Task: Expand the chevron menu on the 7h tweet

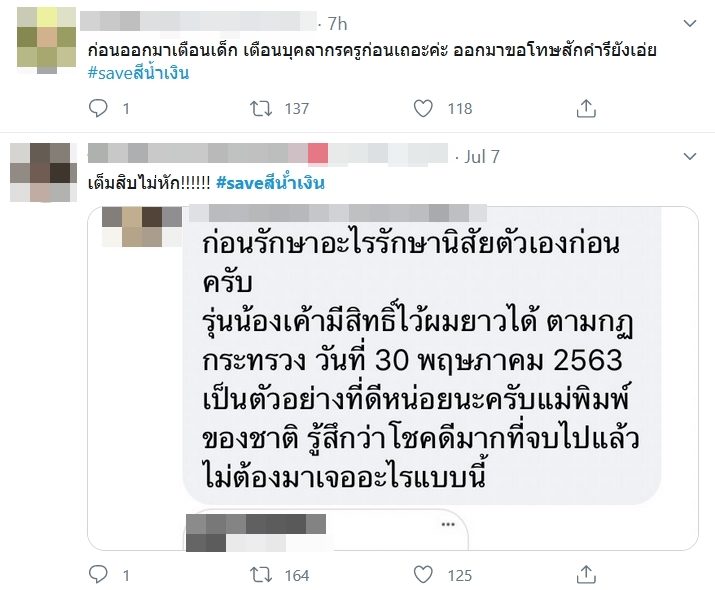Action: click(690, 23)
